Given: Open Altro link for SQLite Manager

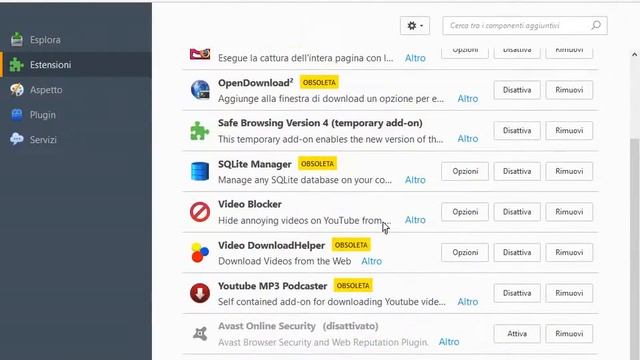Looking at the screenshot, I should click(415, 180).
